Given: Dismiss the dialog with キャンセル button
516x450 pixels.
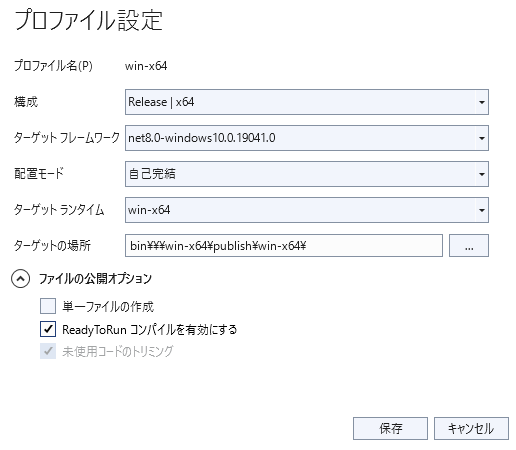Looking at the screenshot, I should coord(471,428).
